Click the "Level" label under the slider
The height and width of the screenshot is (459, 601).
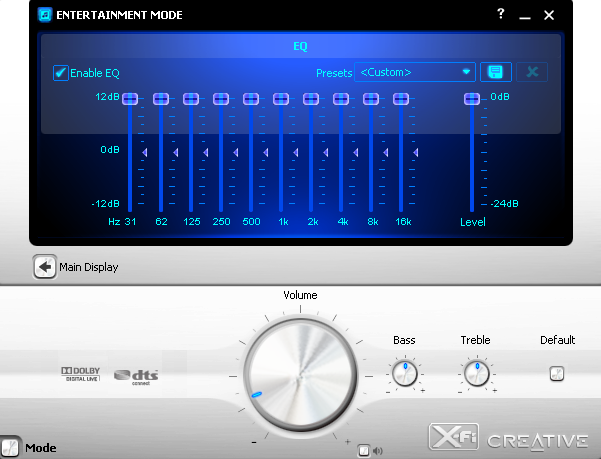(473, 222)
